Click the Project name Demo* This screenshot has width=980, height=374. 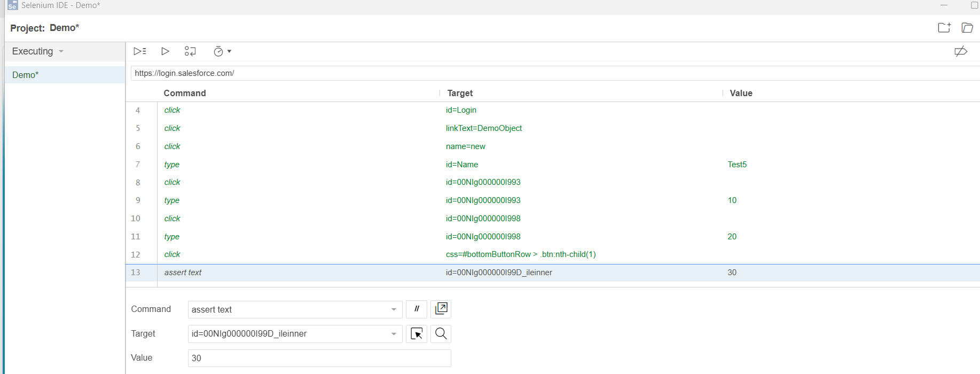tap(64, 28)
